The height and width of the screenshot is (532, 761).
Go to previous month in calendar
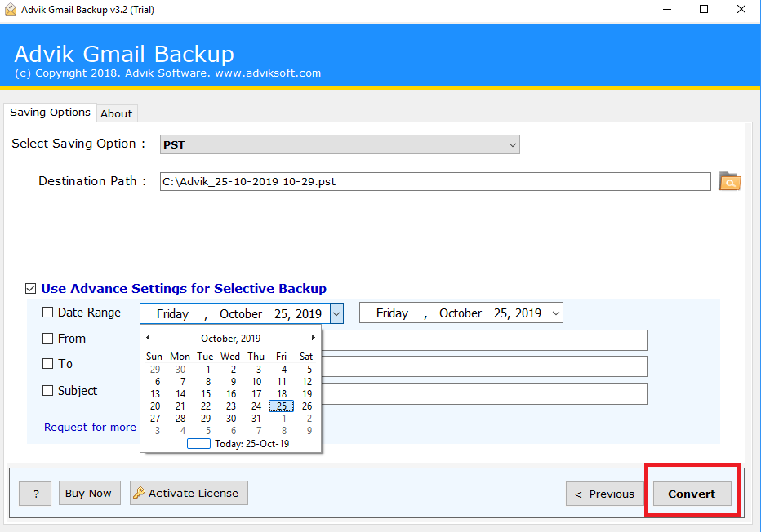[x=148, y=338]
